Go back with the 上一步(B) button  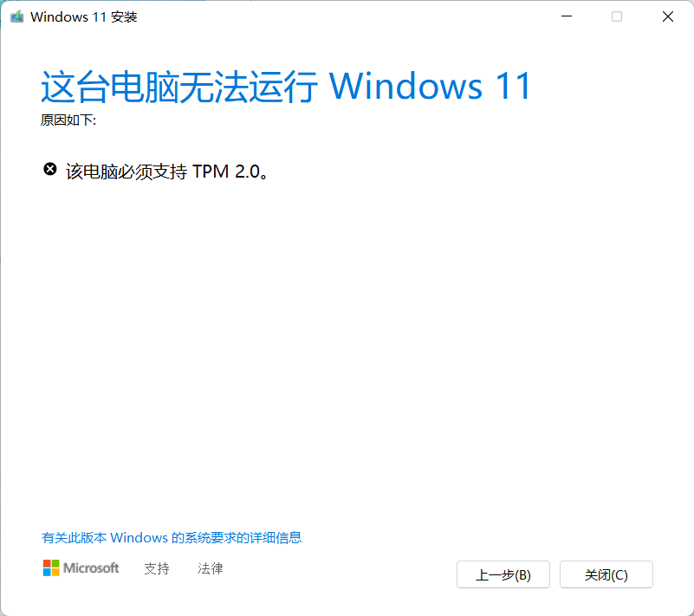click(x=503, y=574)
